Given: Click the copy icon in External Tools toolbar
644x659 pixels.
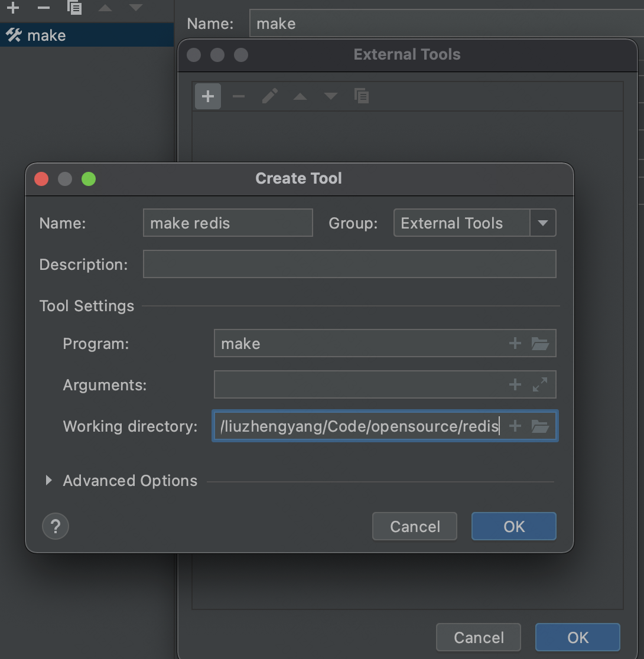Looking at the screenshot, I should (x=361, y=96).
